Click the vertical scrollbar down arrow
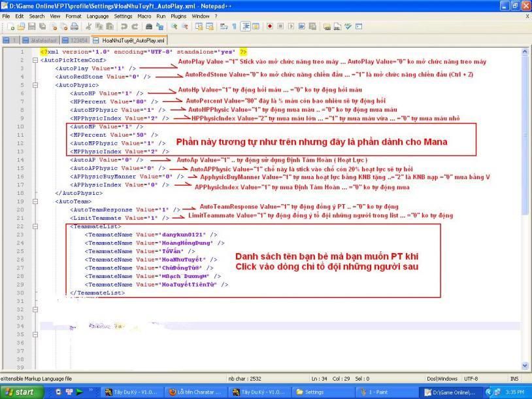This screenshot has width=532, height=399. (x=525, y=366)
